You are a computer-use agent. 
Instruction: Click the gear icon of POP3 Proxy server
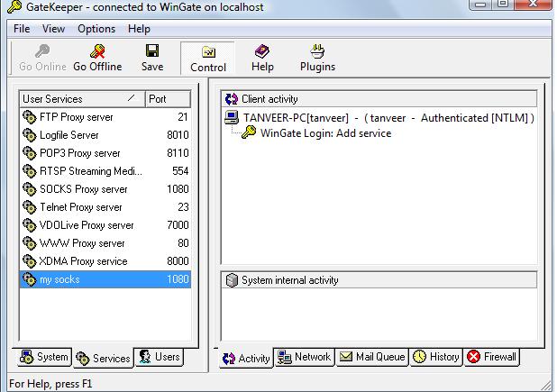pos(30,153)
